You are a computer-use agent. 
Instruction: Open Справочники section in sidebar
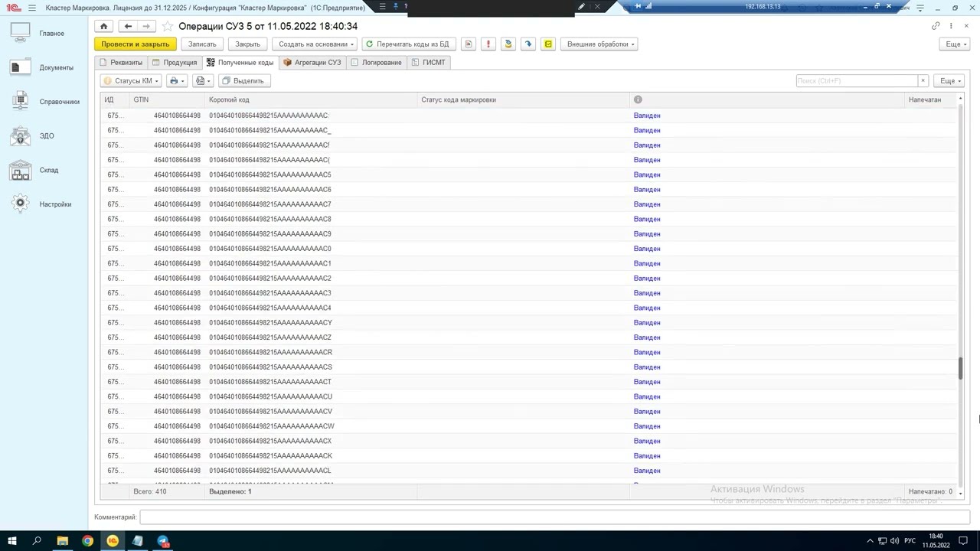point(44,102)
